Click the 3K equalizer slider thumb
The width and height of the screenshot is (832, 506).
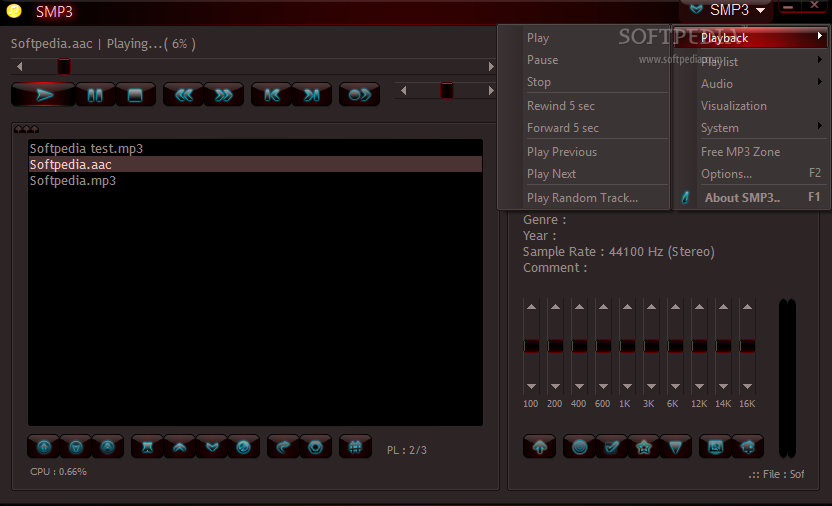[x=651, y=346]
